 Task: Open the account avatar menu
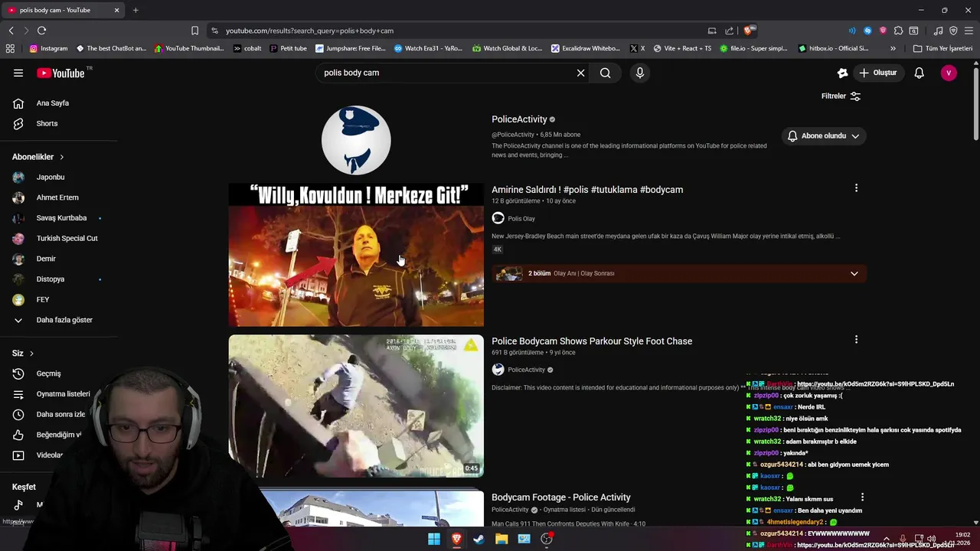[x=949, y=73]
